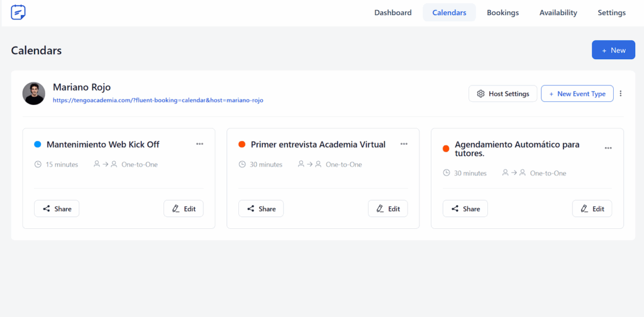This screenshot has height=317, width=644.
Task: Open Host Settings with gear icon
Action: click(502, 94)
